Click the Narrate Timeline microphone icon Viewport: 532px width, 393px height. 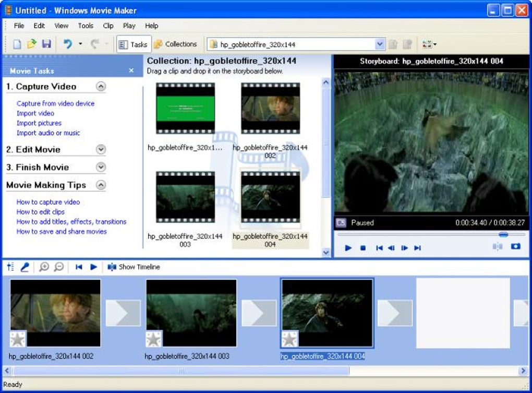pos(25,267)
